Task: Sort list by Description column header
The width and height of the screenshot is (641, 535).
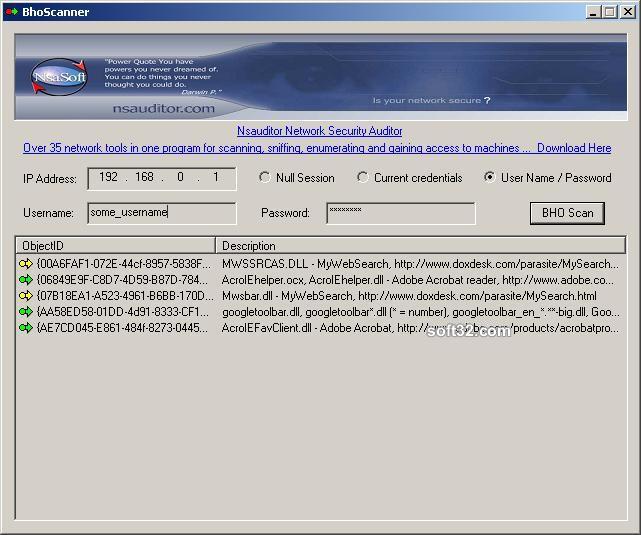Action: [420, 245]
